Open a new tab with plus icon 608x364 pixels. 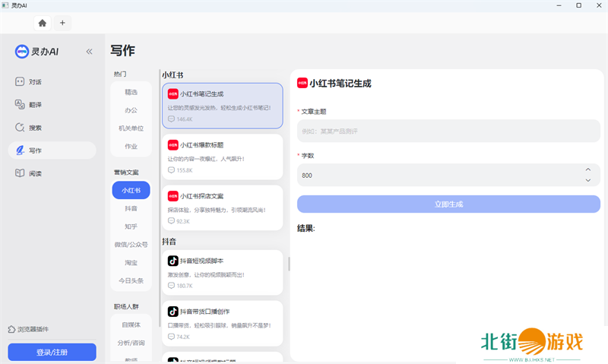(x=62, y=23)
